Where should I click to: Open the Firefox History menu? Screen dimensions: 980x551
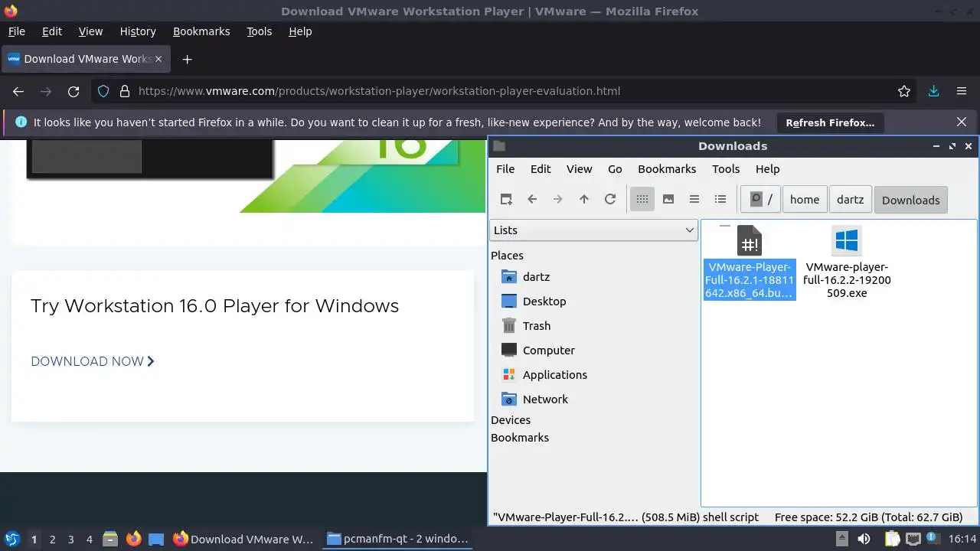[x=138, y=31]
